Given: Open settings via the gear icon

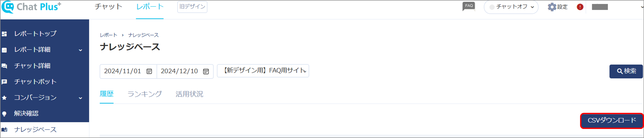Looking at the screenshot, I should [x=552, y=7].
